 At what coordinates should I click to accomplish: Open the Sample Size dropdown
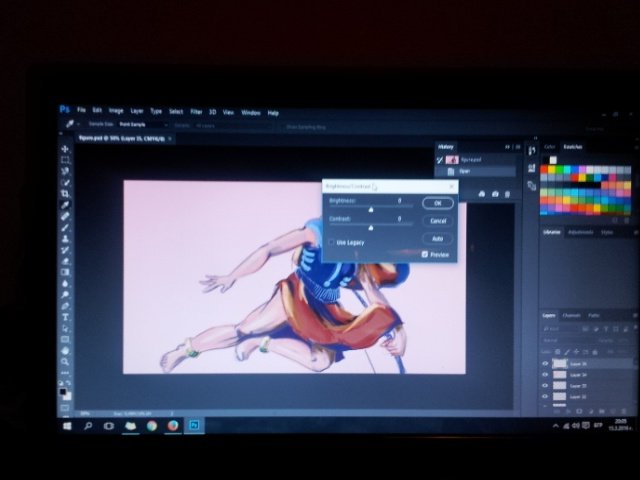click(143, 124)
